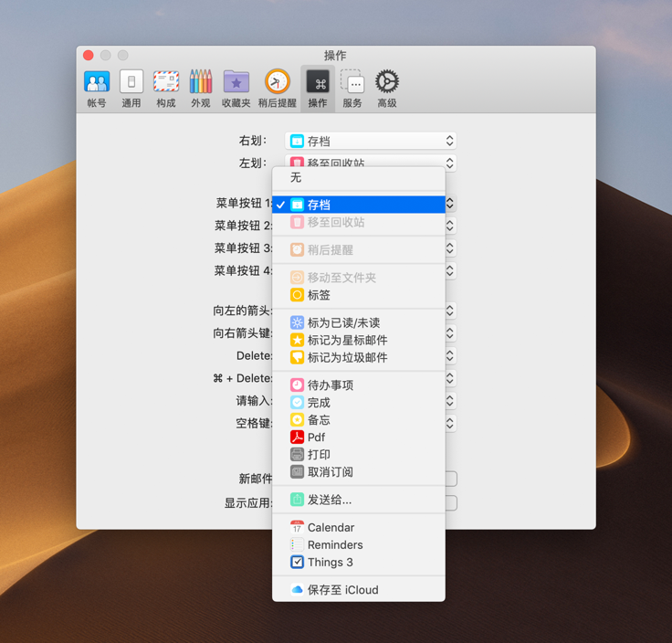Choose 保存至 iCloud menu item
Image resolution: width=672 pixels, height=643 pixels.
[x=359, y=590]
